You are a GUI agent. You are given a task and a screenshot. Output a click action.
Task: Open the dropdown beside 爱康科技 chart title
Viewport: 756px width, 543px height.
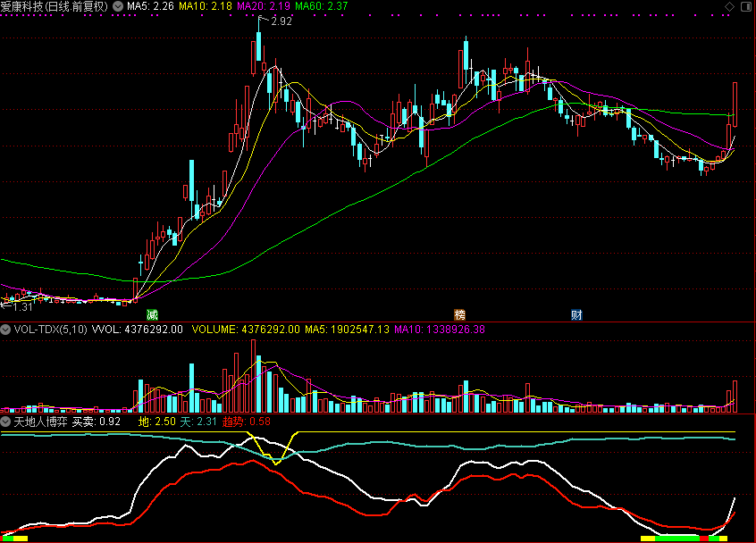tap(118, 6)
